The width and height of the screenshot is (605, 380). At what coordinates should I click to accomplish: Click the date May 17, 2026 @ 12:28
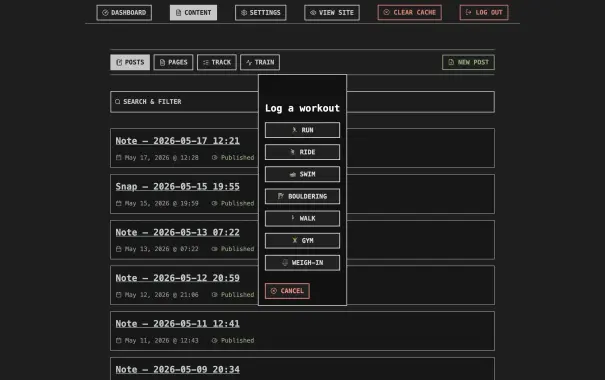[161, 158]
